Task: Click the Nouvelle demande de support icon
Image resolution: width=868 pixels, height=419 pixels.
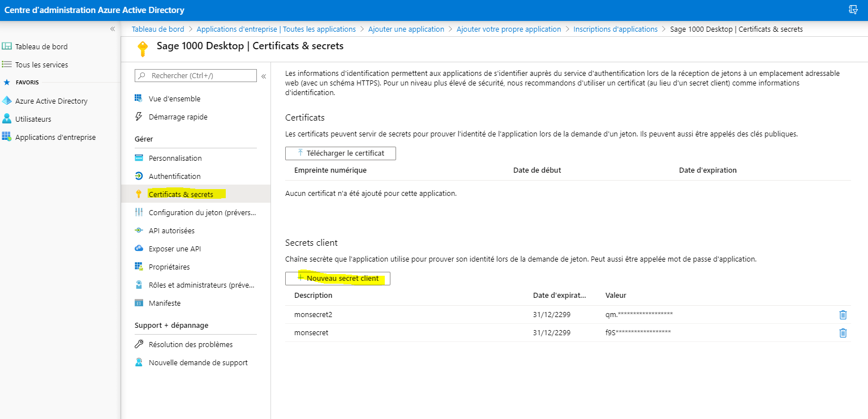Action: [139, 362]
